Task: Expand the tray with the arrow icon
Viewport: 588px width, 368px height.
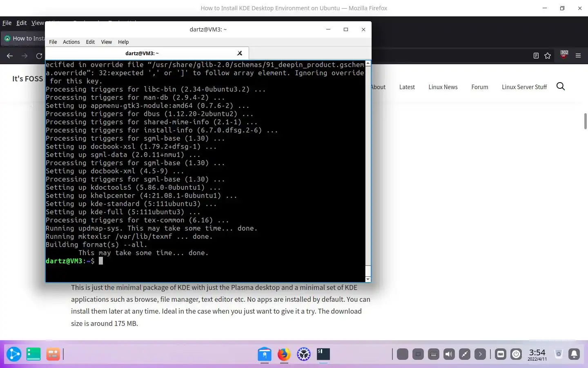Action: coord(480,354)
